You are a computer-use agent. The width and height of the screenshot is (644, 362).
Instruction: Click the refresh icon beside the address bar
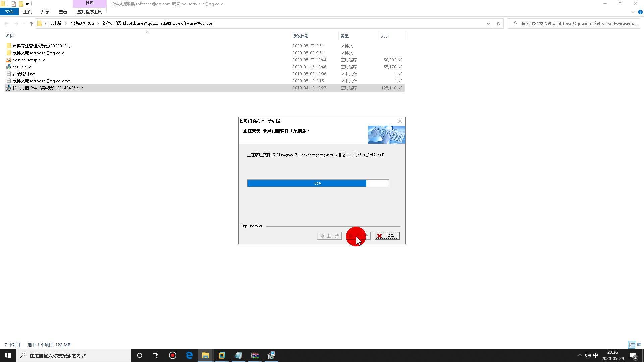pos(498,23)
